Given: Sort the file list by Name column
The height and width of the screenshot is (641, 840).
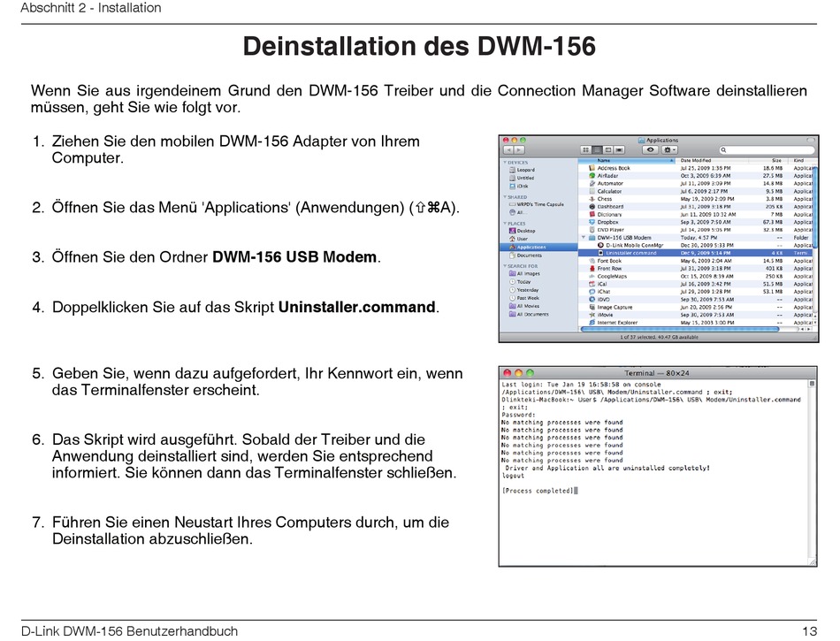Looking at the screenshot, I should click(627, 161).
